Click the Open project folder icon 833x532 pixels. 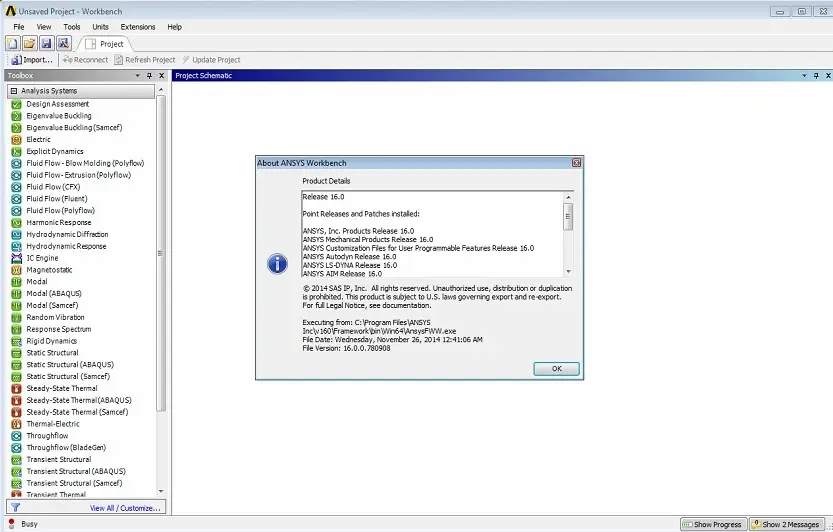(30, 44)
